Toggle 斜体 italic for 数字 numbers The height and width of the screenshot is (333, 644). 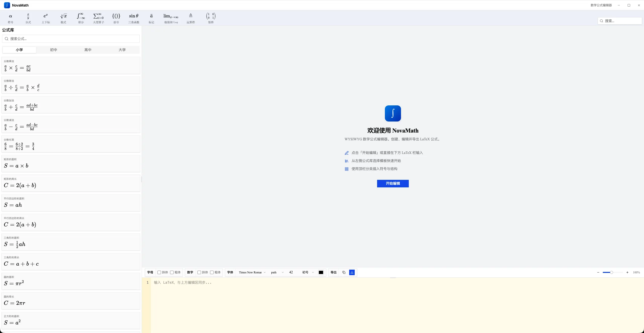click(199, 272)
